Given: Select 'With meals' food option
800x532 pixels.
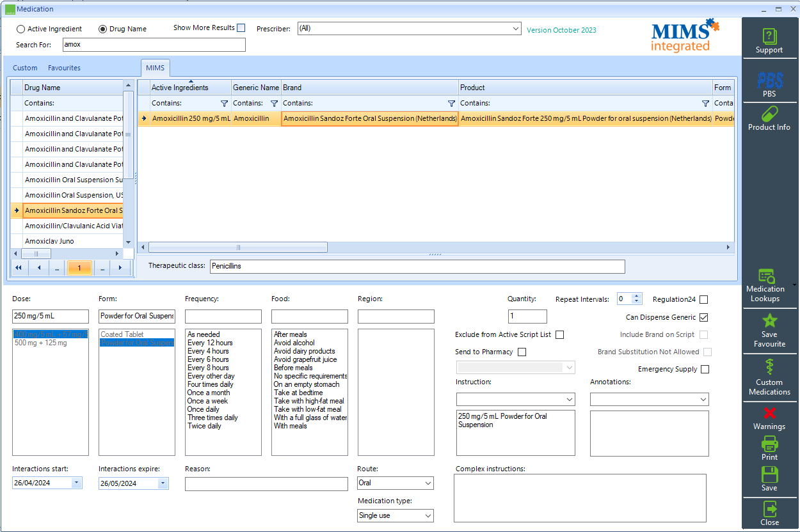Looking at the screenshot, I should click(291, 426).
